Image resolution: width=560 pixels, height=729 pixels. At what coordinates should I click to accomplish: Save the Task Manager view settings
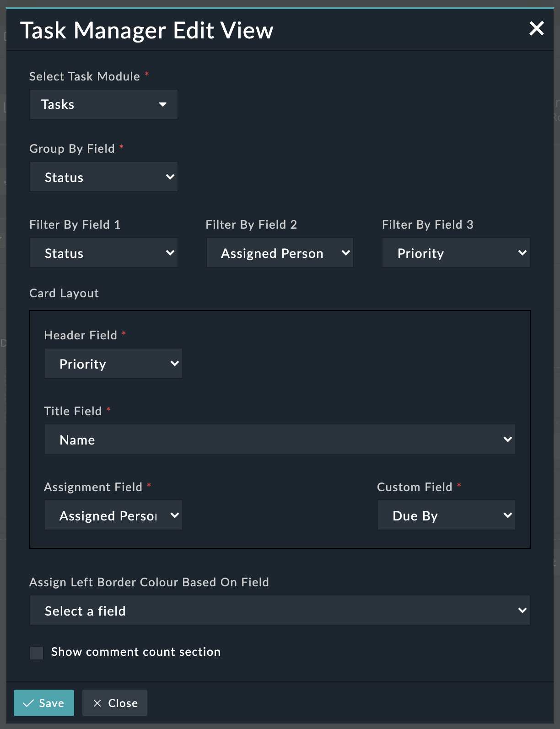(x=44, y=703)
